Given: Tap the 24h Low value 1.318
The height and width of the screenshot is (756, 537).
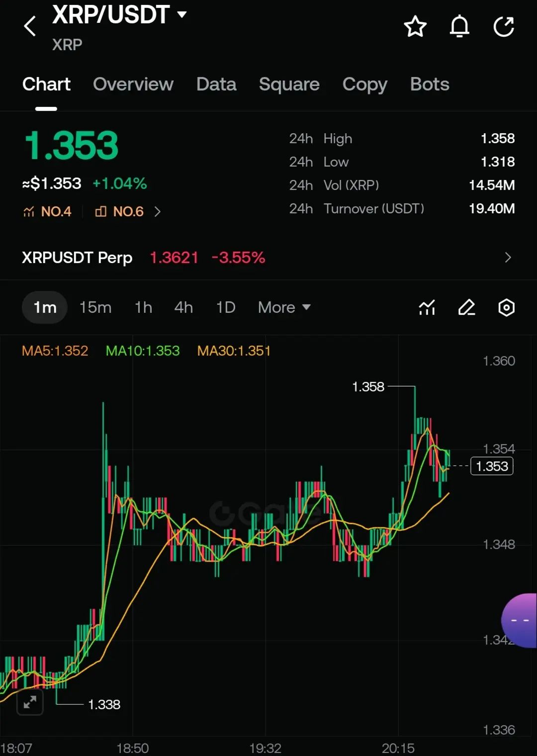Looking at the screenshot, I should pyautogui.click(x=498, y=162).
